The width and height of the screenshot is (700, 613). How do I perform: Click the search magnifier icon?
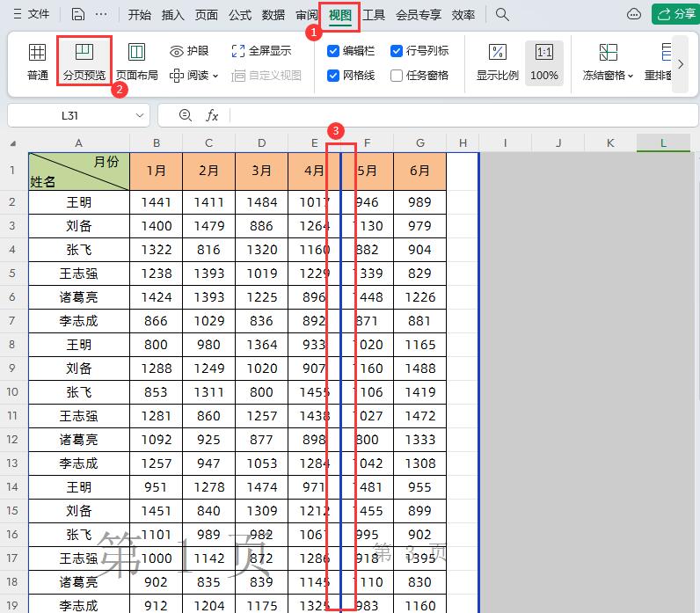pos(502,15)
